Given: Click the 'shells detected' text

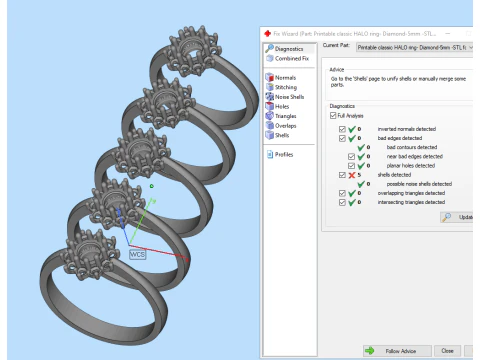Looking at the screenshot, I should (394, 175).
